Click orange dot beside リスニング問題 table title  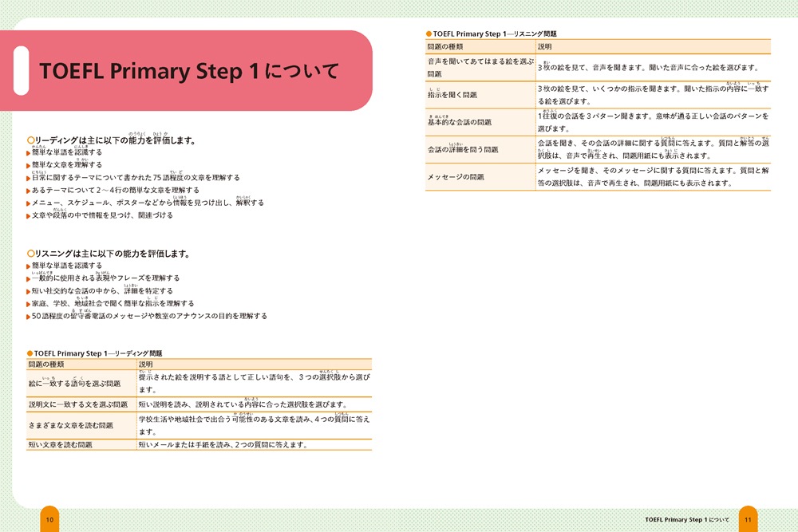click(429, 34)
